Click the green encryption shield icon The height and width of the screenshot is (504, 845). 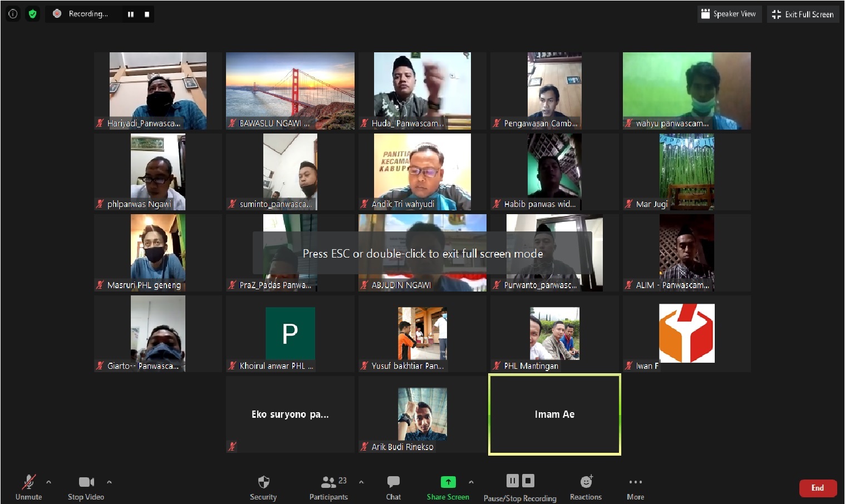(32, 14)
